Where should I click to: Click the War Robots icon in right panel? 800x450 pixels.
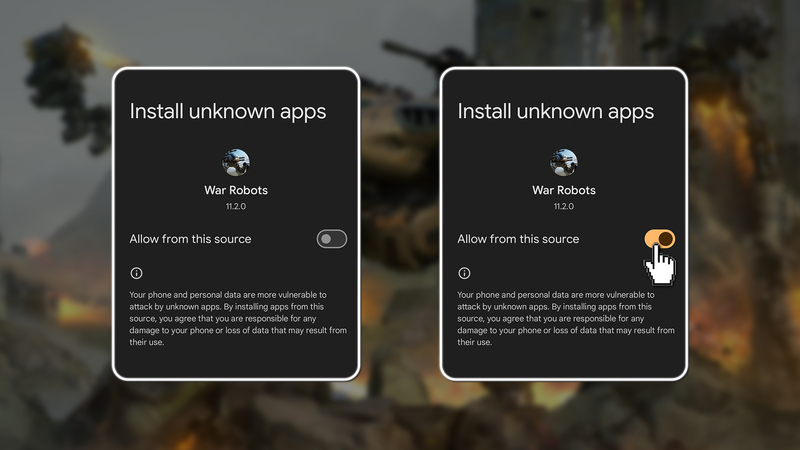point(564,162)
